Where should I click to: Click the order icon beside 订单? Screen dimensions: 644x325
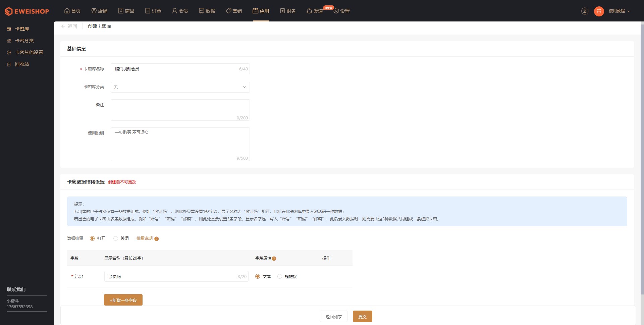coord(148,11)
